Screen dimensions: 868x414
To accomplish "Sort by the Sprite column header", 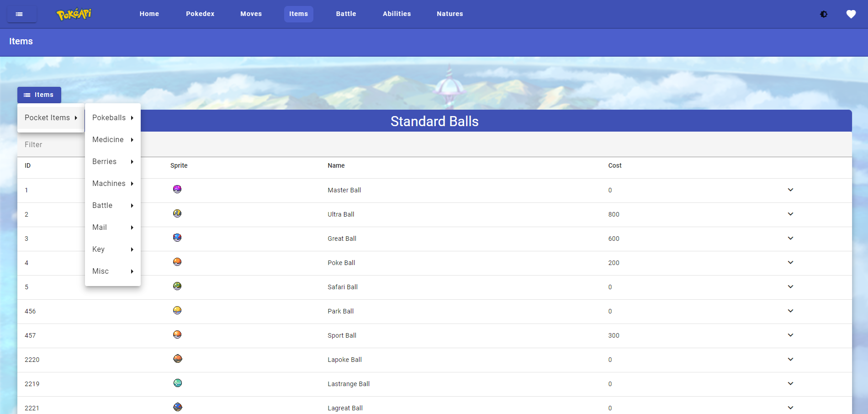I will coord(179,166).
